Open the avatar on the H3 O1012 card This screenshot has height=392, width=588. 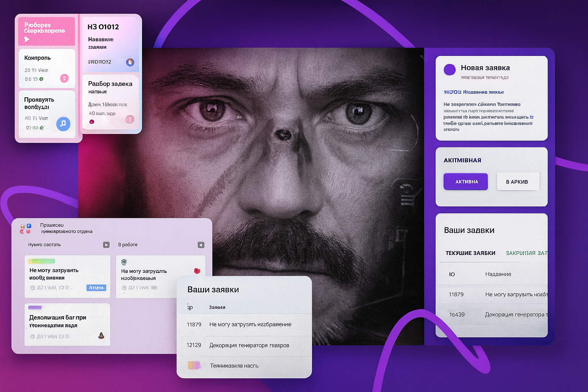point(130,62)
